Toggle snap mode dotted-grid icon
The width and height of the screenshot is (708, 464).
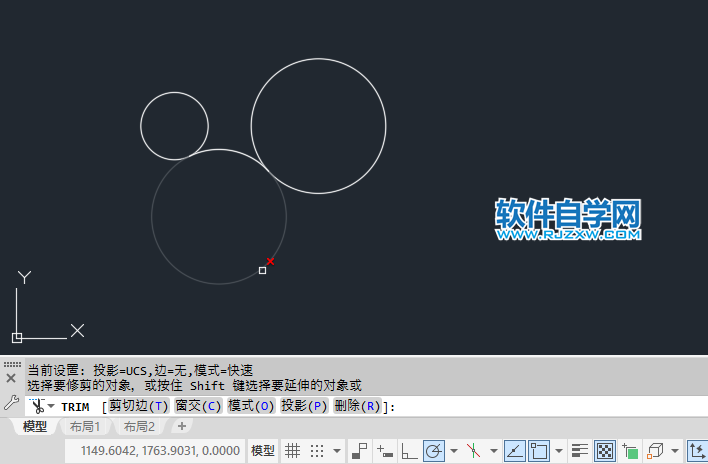(317, 450)
